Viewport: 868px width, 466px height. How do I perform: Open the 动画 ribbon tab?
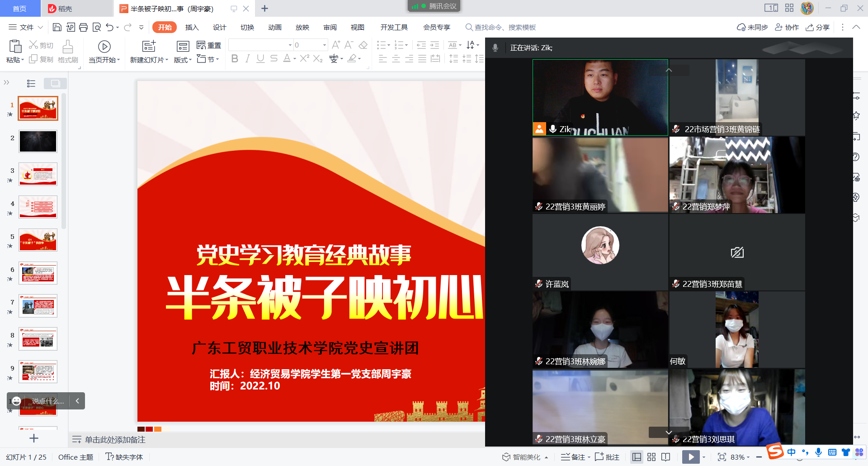coord(274,28)
